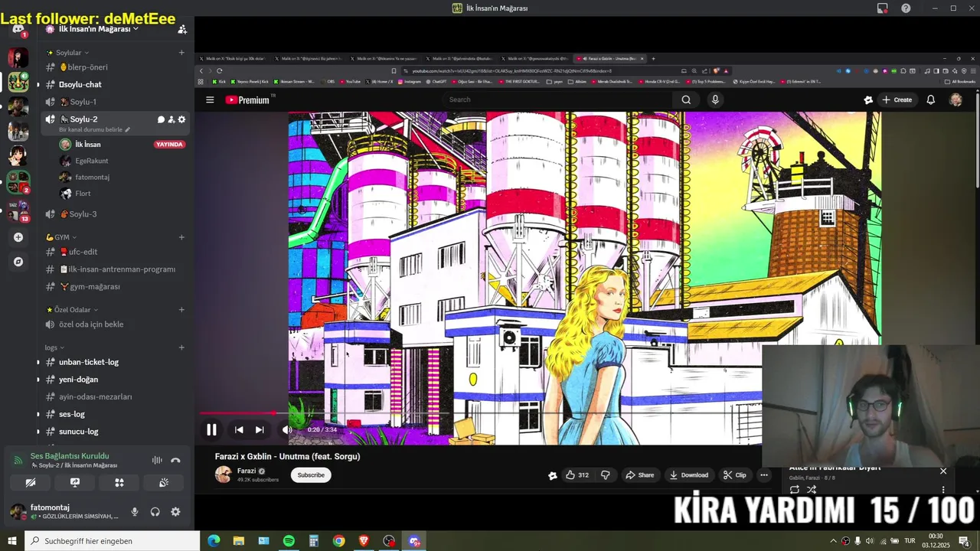Skip to previous video in player
Viewport: 980px width, 551px height.
coord(239,430)
